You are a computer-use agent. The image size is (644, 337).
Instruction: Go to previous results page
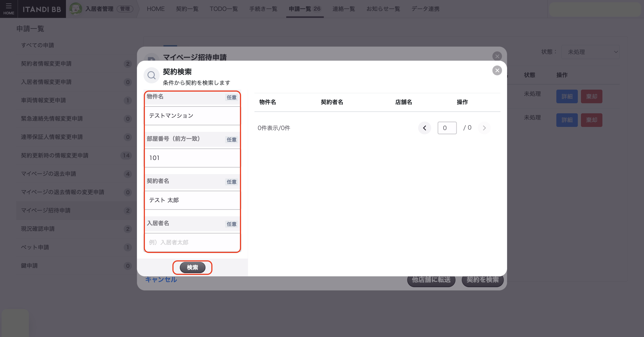pos(424,128)
